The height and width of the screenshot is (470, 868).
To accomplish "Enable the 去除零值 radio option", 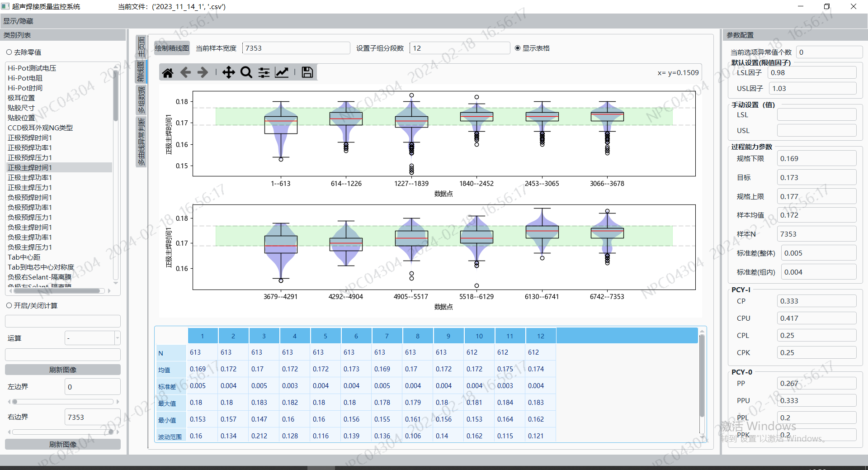I will pyautogui.click(x=9, y=52).
